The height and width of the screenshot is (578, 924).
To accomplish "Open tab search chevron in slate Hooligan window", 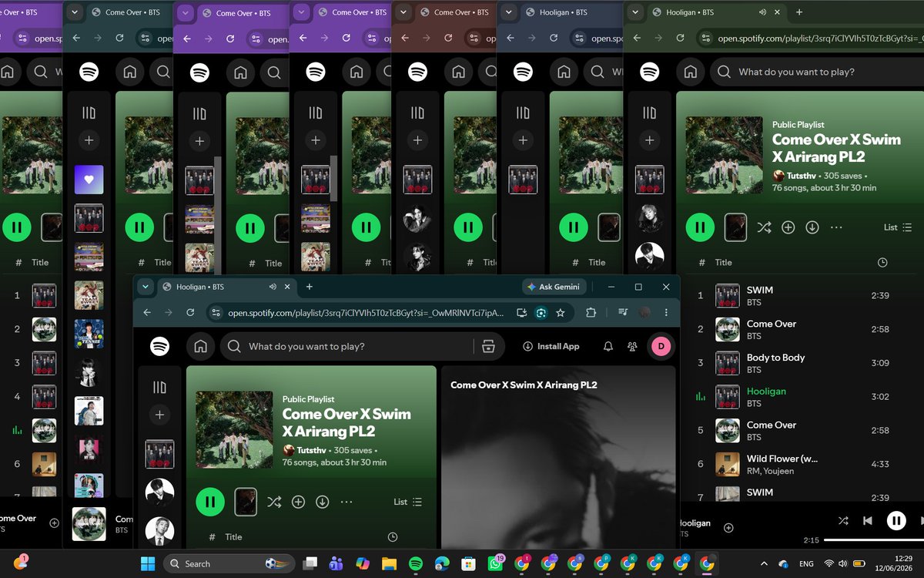I will click(x=510, y=12).
